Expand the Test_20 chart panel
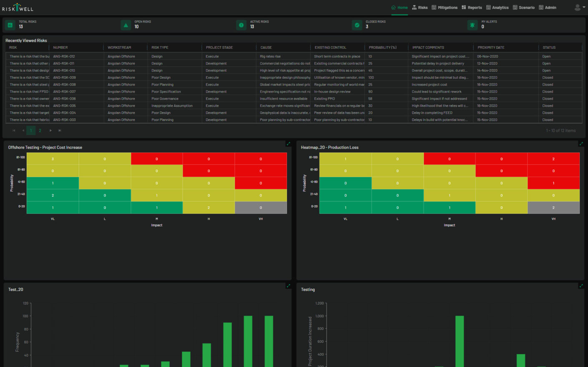The height and width of the screenshot is (367, 588). [288, 286]
